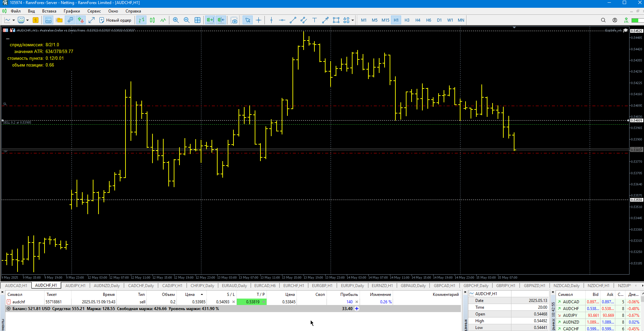Image resolution: width=644 pixels, height=331 pixels.
Task: Switch to the EURAUD,Daily chart tab
Action: tap(234, 286)
